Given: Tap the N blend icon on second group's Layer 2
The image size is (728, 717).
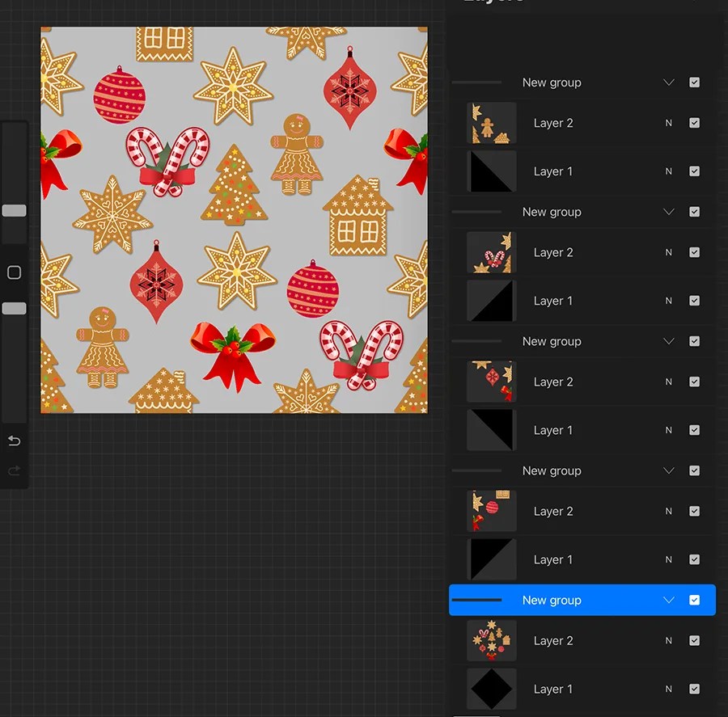Looking at the screenshot, I should (668, 252).
